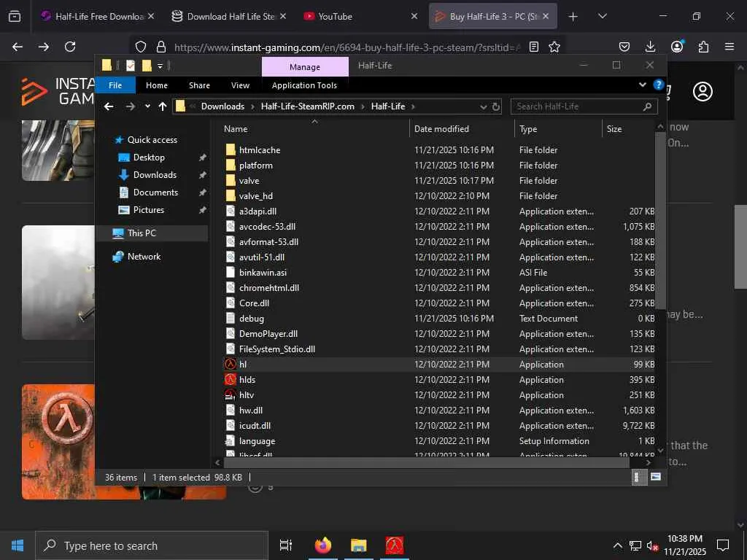Open the Explorer Help question mark icon
The image size is (747, 560).
(659, 85)
